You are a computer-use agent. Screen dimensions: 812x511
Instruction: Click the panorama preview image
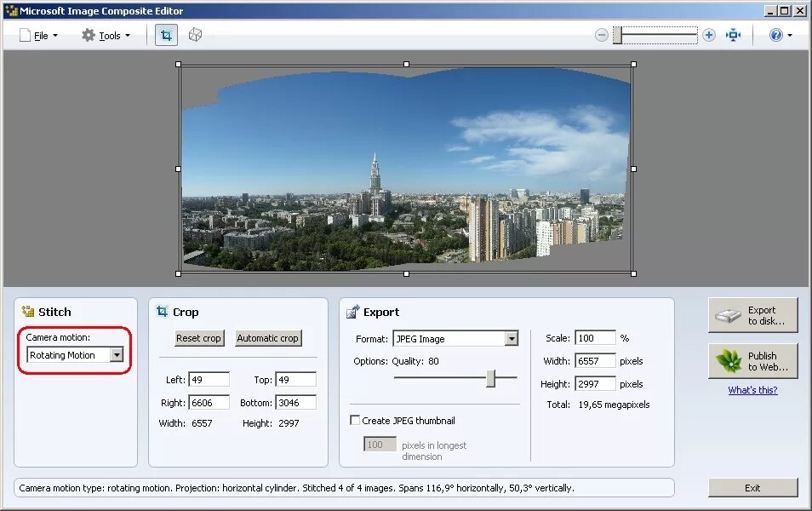[406, 169]
